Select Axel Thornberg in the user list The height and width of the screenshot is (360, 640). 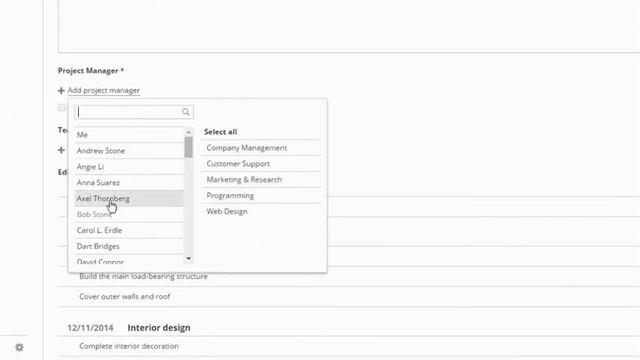129,198
